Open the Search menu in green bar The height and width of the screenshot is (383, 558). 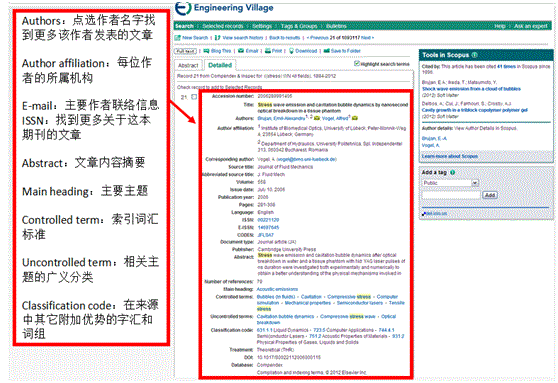pos(184,26)
